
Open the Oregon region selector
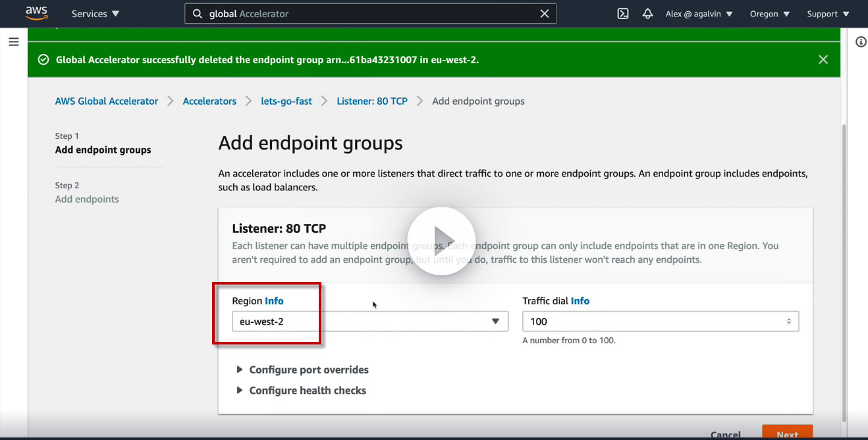(x=770, y=14)
